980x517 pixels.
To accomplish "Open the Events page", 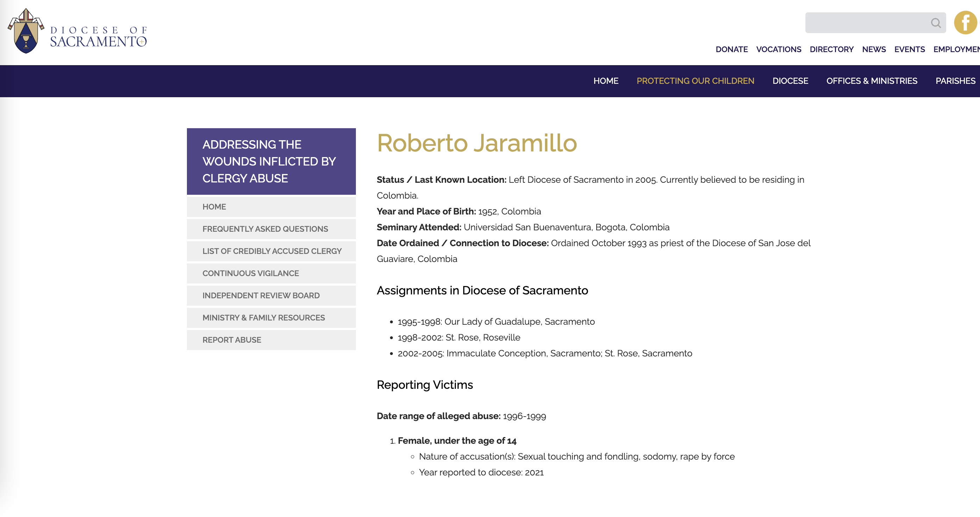I will [x=909, y=50].
